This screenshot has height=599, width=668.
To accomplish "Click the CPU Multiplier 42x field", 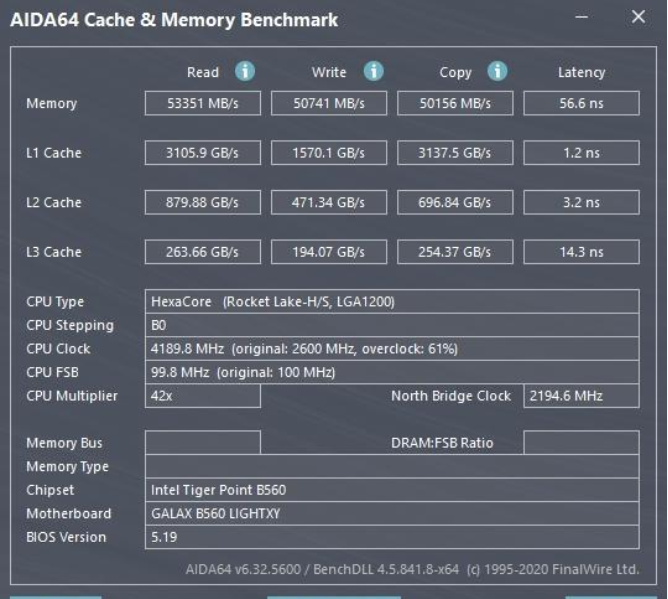I will [203, 396].
